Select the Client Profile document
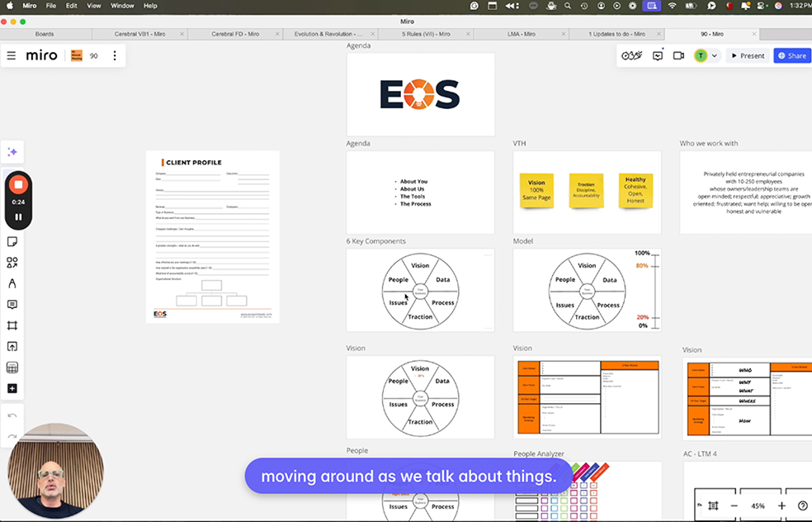The width and height of the screenshot is (812, 522). (212, 237)
